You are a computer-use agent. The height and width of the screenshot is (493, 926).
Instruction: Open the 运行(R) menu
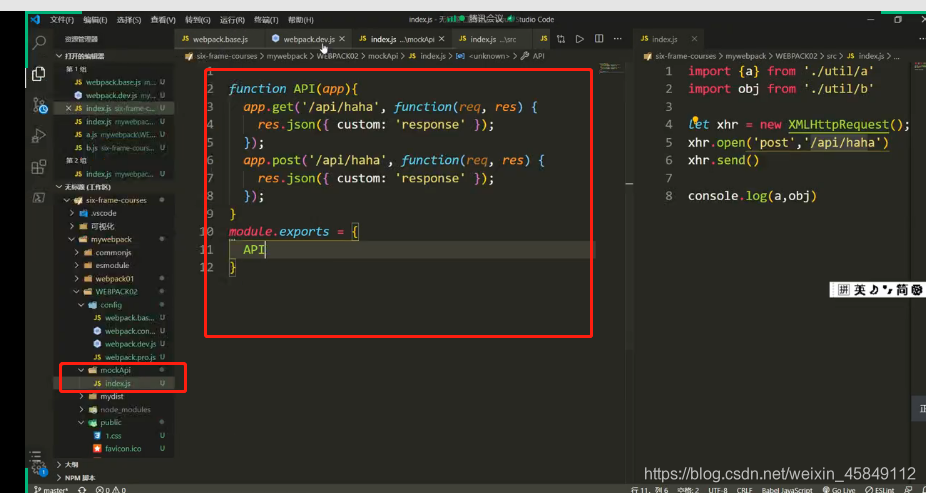coord(232,19)
